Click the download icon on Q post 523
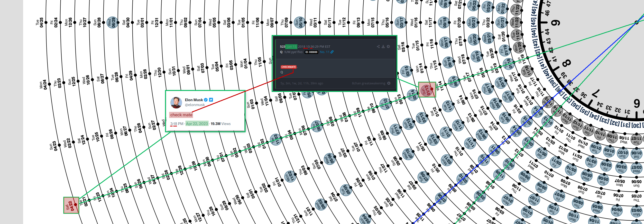This screenshot has width=644, height=224. coord(383,46)
